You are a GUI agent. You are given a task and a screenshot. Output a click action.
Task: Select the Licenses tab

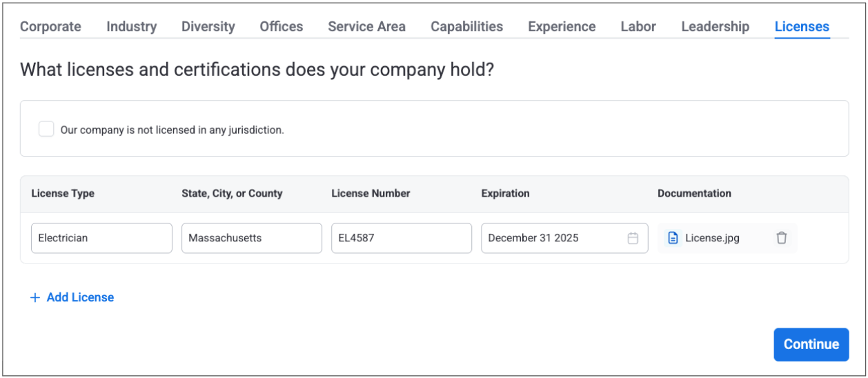point(802,27)
